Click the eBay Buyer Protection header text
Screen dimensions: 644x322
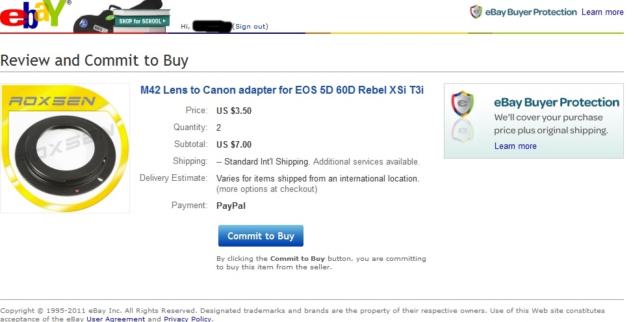click(531, 12)
